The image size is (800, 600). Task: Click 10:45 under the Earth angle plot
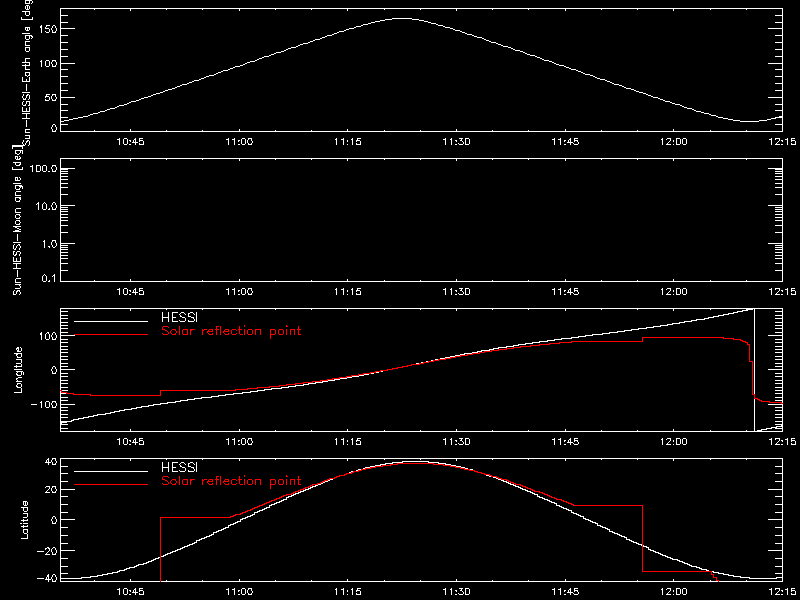point(131,142)
